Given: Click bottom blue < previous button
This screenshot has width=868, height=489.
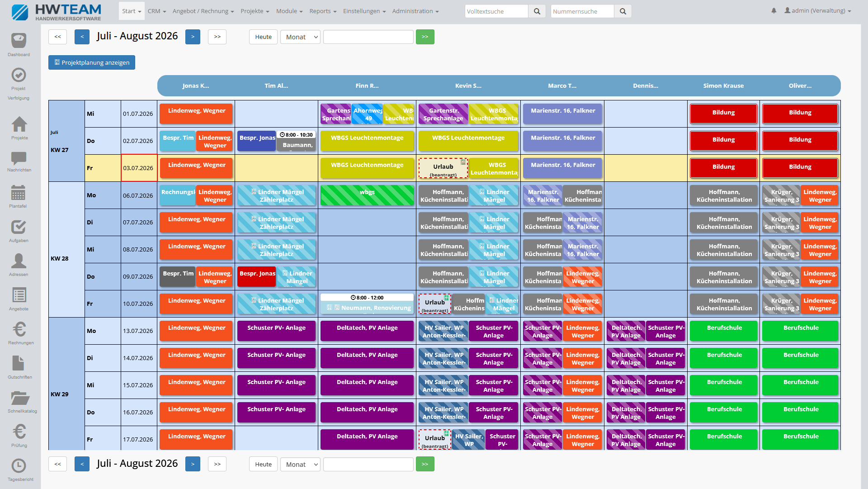Looking at the screenshot, I should coord(82,464).
